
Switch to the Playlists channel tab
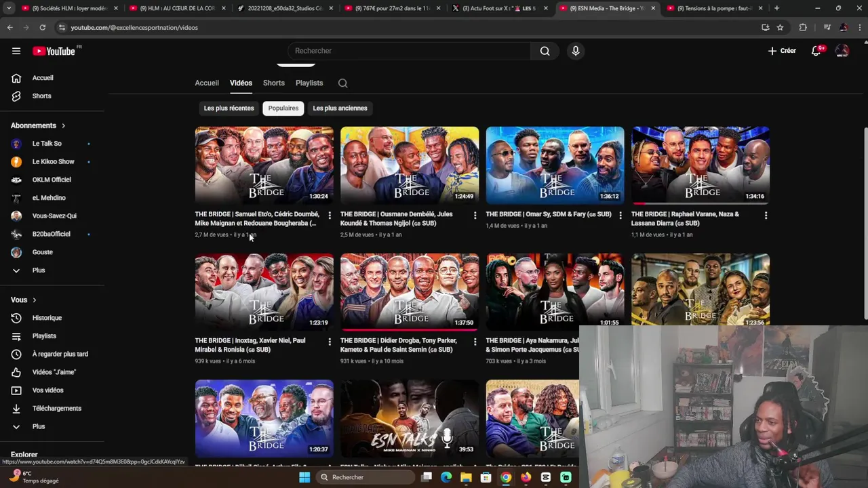tap(309, 83)
